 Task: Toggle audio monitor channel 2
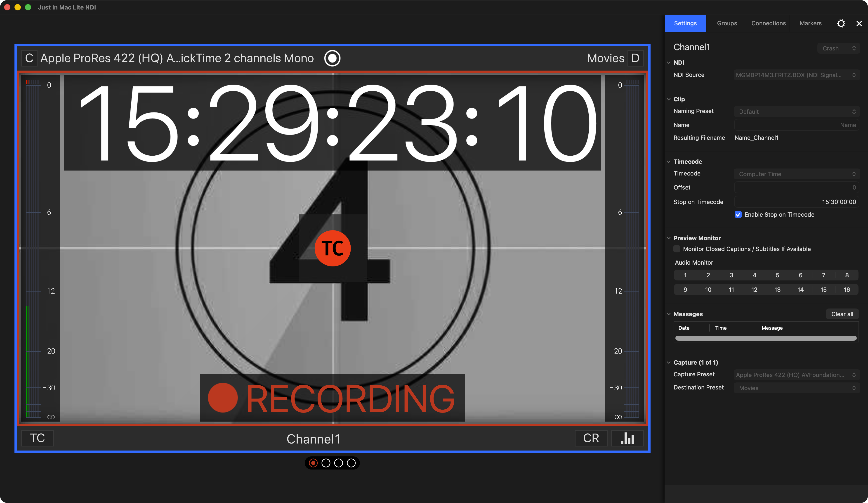pyautogui.click(x=708, y=275)
